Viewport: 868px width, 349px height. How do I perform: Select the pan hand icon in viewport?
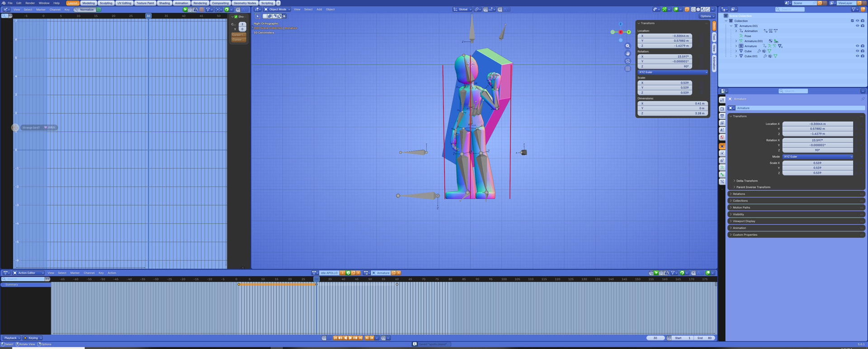pos(627,53)
